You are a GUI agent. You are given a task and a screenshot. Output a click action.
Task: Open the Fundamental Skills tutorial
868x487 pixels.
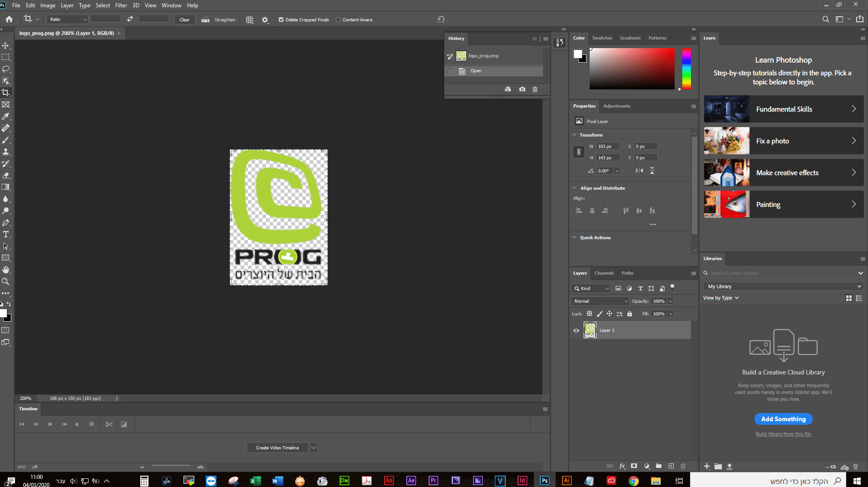point(784,109)
